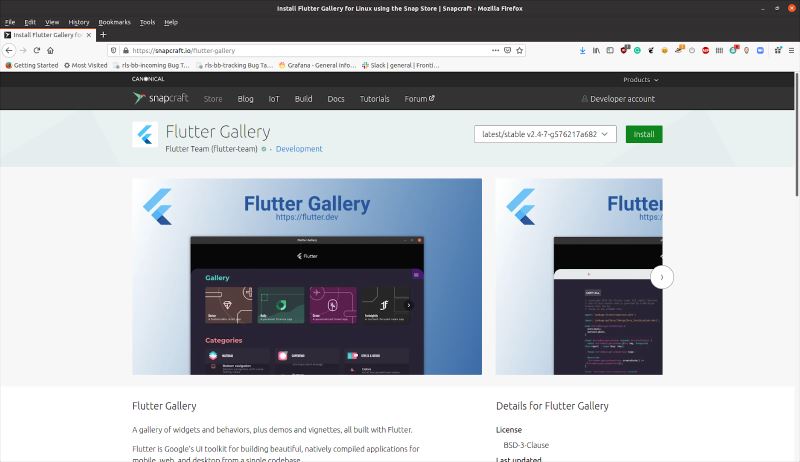
Task: Expand the latest/stable channel version dropdown
Action: (545, 134)
